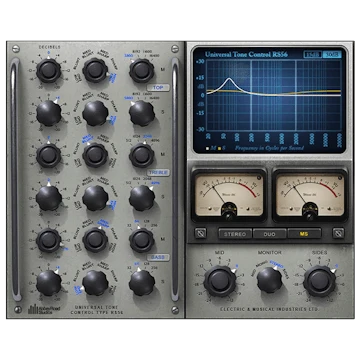Click the Treble band M gain knob
Screen dimensions: 360x360
(49, 155)
